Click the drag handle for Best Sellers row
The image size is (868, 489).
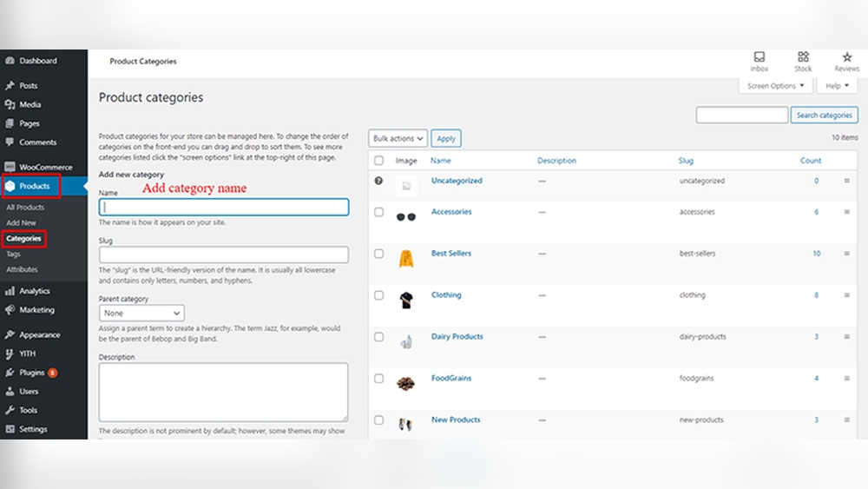(846, 253)
